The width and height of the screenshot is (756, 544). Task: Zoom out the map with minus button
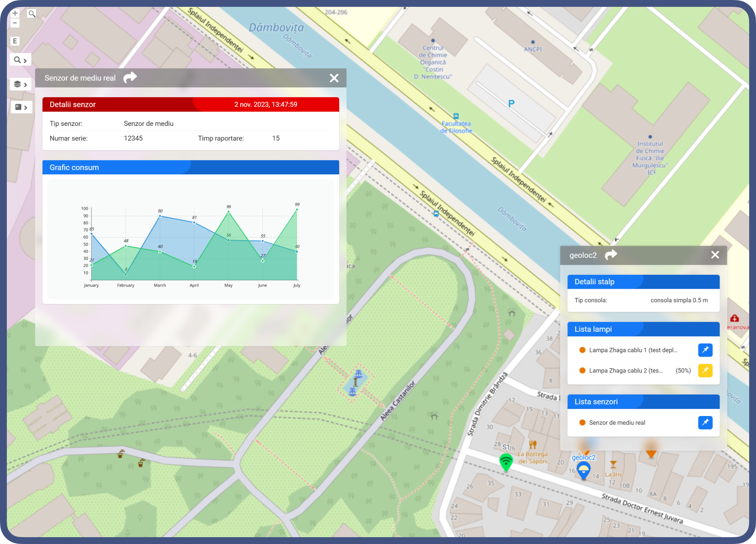[x=15, y=23]
